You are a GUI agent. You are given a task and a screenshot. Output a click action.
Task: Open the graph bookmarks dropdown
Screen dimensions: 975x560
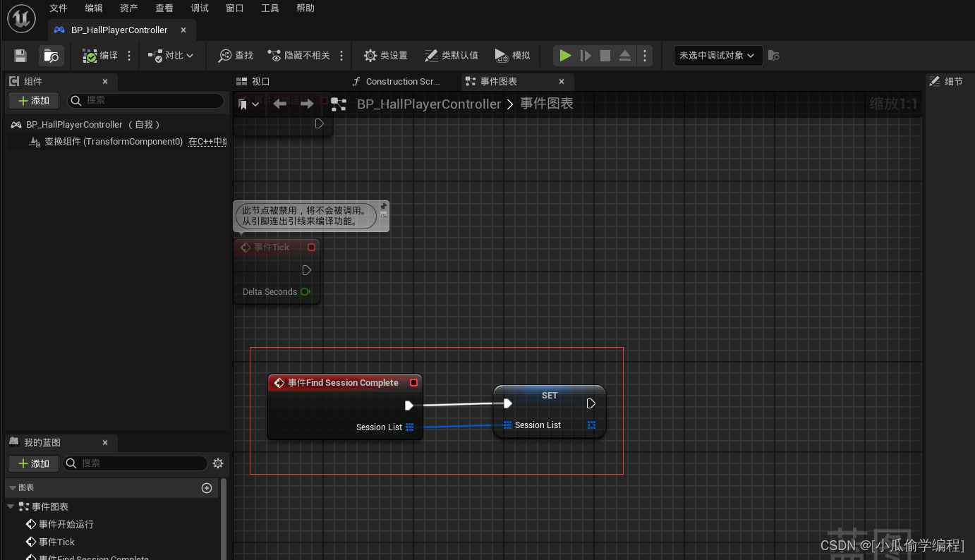pyautogui.click(x=249, y=104)
